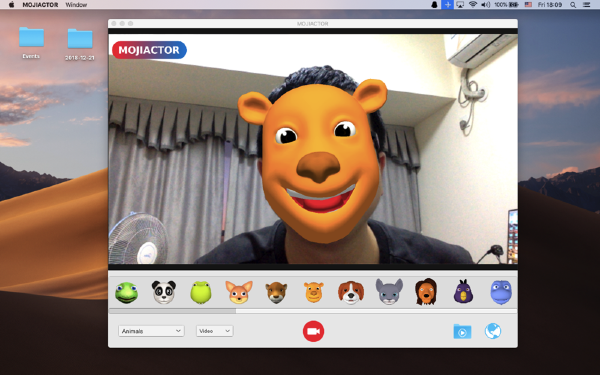Choose the lion avatar with mane
The height and width of the screenshot is (375, 600).
[426, 292]
